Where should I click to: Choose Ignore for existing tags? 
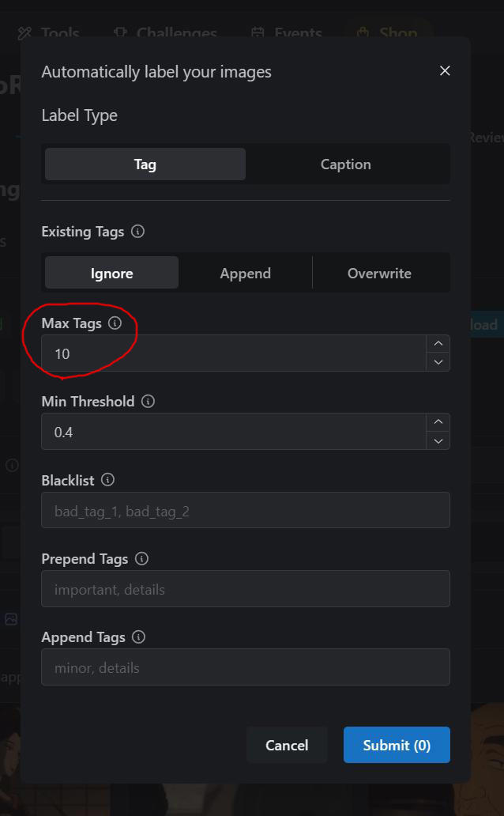coord(112,273)
